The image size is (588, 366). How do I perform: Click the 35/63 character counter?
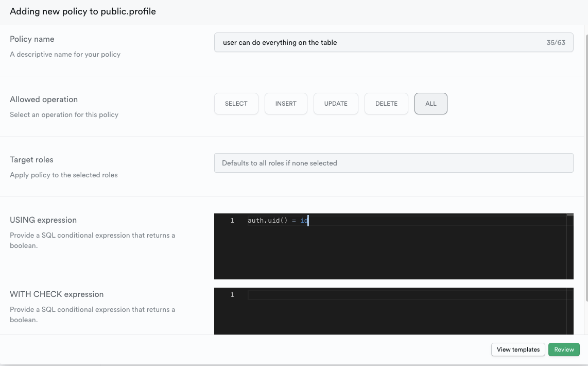(x=556, y=42)
